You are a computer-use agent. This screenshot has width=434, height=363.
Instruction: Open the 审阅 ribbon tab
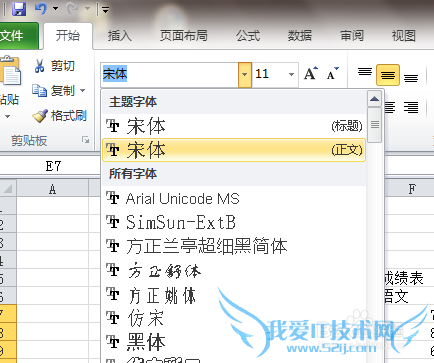click(x=352, y=36)
